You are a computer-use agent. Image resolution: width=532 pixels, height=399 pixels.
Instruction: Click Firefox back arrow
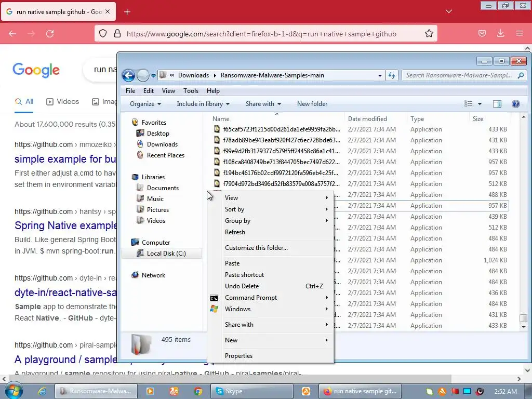pos(12,34)
